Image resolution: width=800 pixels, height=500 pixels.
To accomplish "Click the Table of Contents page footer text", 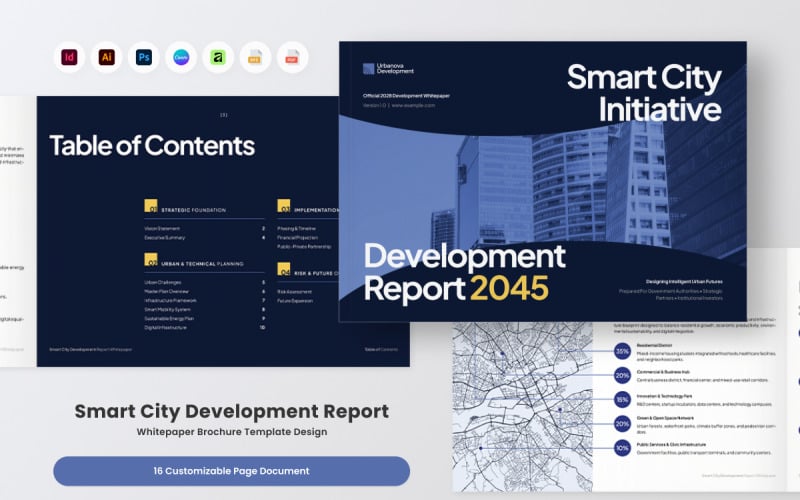I will pyautogui.click(x=90, y=349).
